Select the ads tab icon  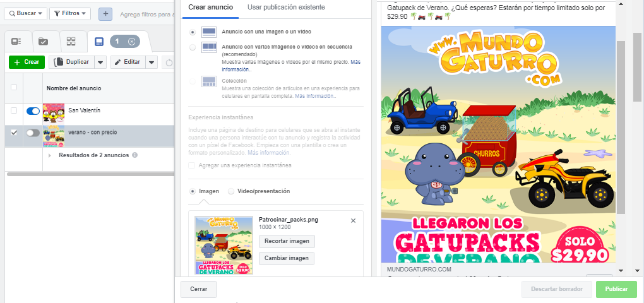(99, 42)
